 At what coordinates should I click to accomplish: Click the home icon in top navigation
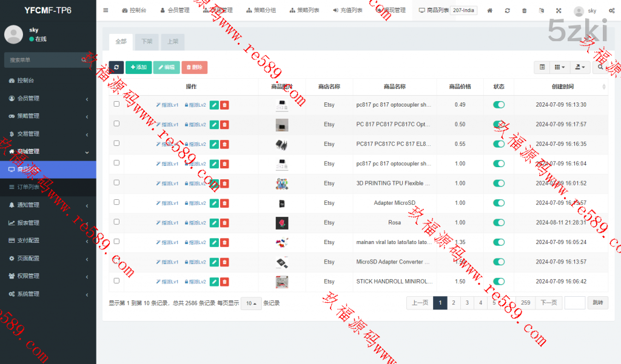490,10
